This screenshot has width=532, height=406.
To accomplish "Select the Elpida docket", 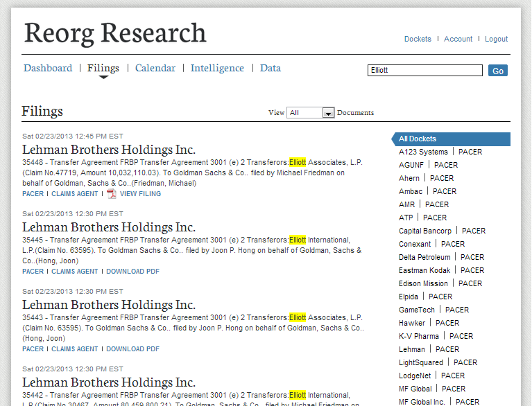I will coord(408,297).
